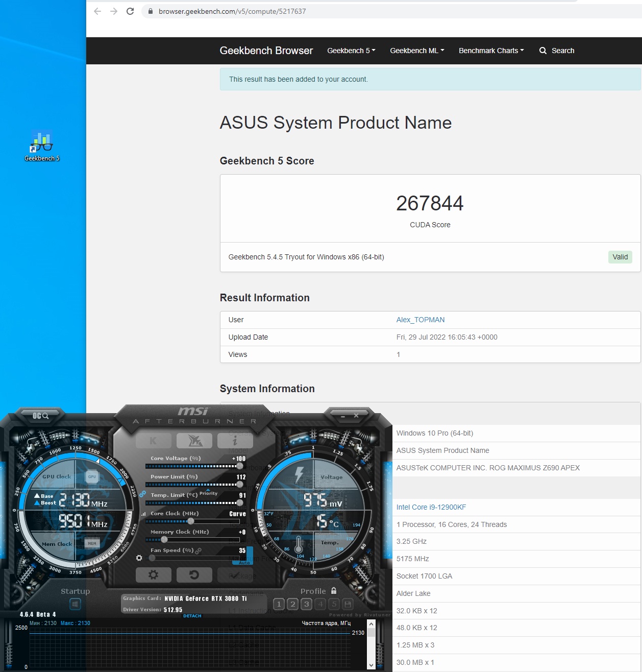Open the Alex_TOPMAN user profile link
The image size is (642, 672).
pos(421,320)
